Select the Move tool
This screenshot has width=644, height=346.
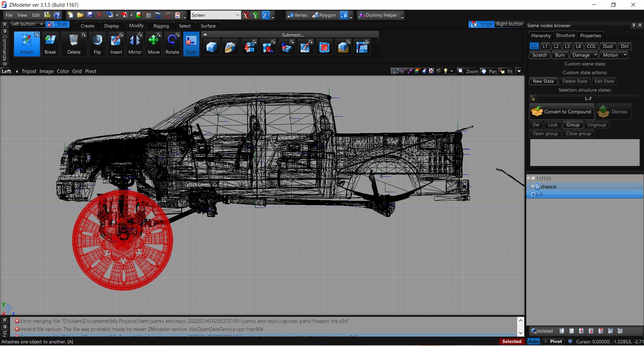pos(154,44)
